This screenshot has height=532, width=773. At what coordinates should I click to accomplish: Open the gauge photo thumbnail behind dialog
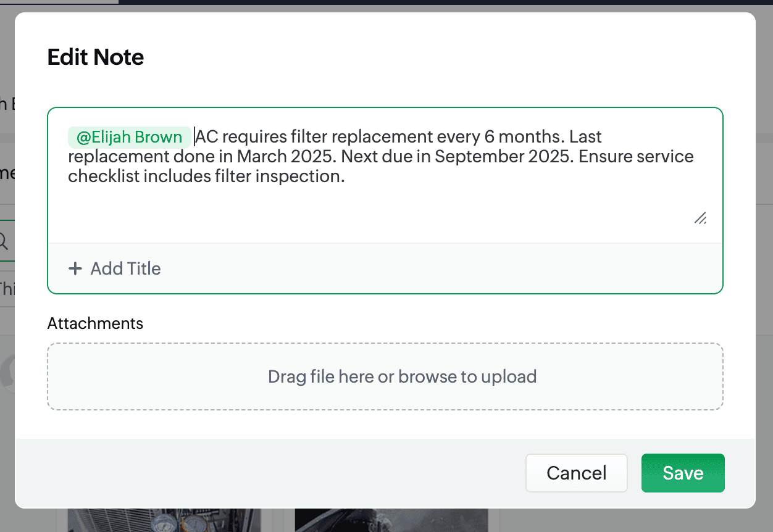(x=163, y=520)
